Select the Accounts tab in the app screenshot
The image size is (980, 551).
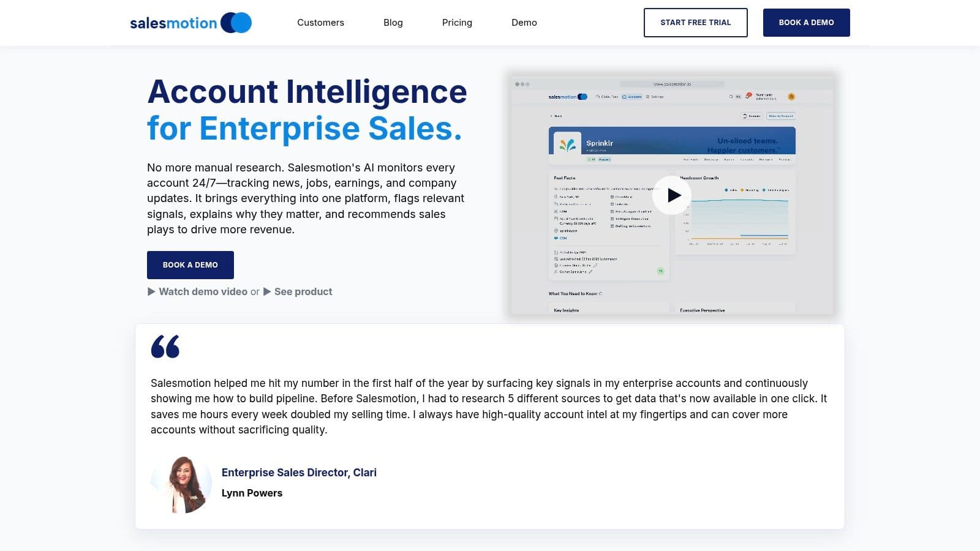pyautogui.click(x=632, y=96)
